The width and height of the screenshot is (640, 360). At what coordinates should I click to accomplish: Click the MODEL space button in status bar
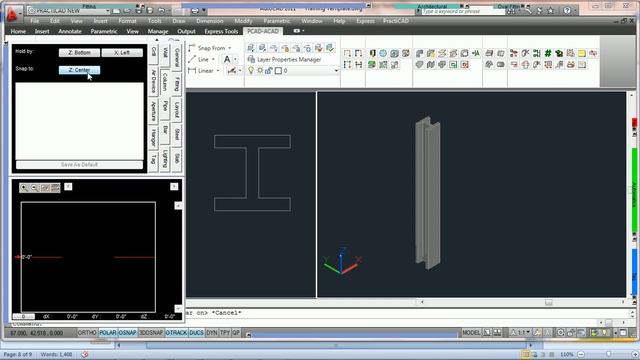[471, 333]
